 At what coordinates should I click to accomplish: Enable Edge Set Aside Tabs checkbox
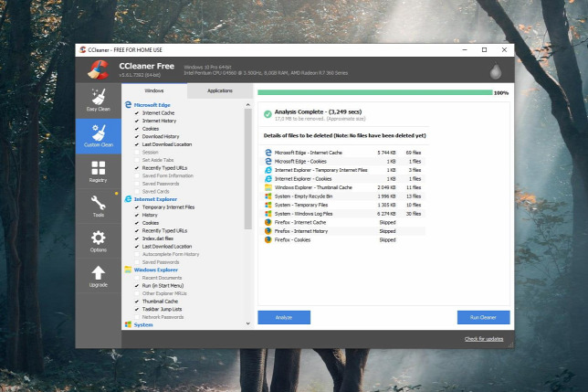point(137,160)
